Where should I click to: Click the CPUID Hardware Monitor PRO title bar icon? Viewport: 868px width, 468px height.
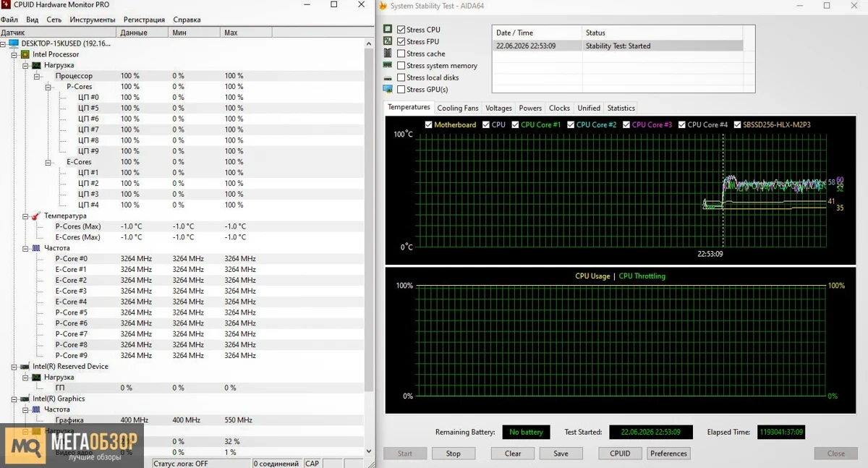[x=6, y=4]
